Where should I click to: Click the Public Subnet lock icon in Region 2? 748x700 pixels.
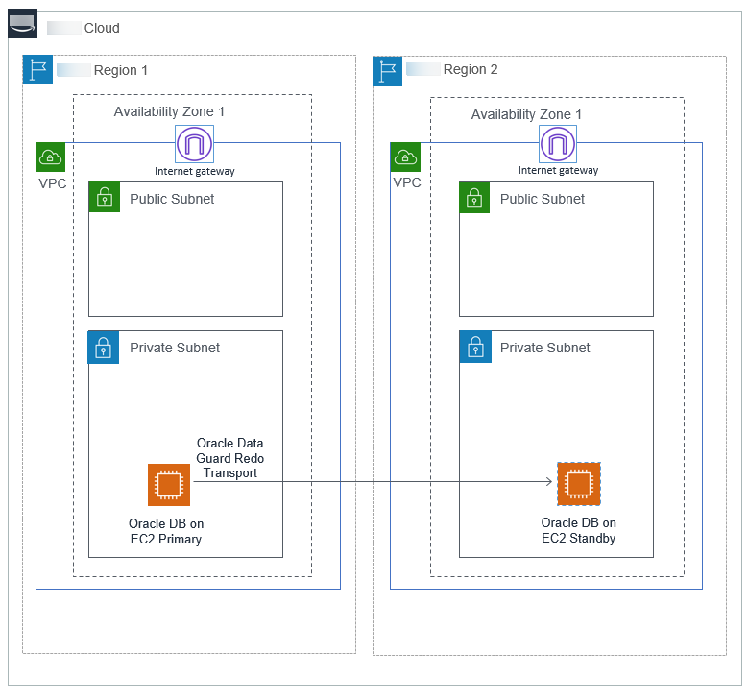click(x=473, y=197)
